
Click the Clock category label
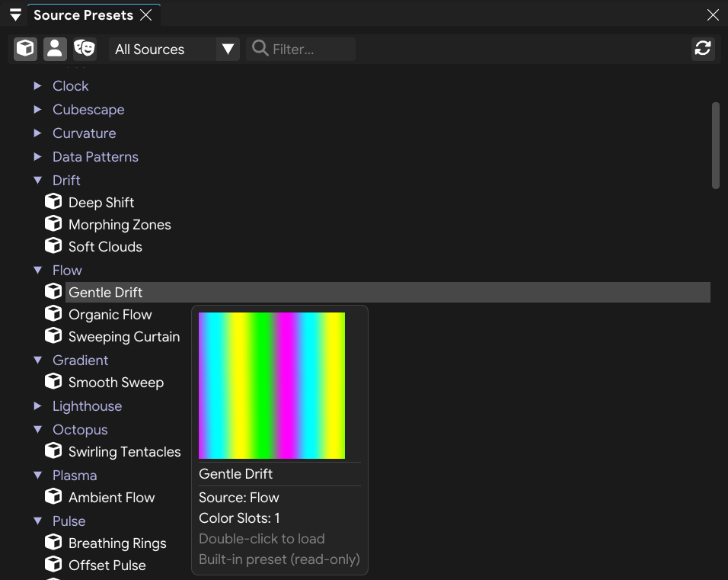tap(71, 86)
